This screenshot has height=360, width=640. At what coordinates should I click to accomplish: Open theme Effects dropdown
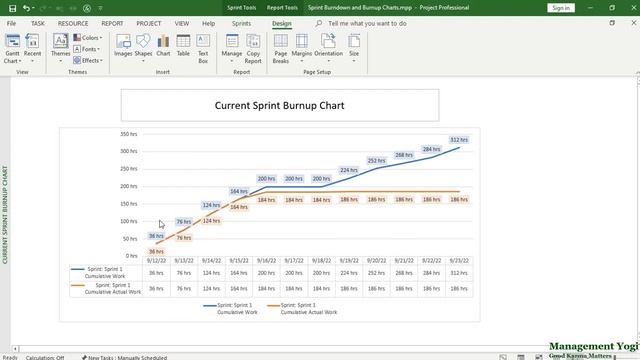click(x=88, y=60)
